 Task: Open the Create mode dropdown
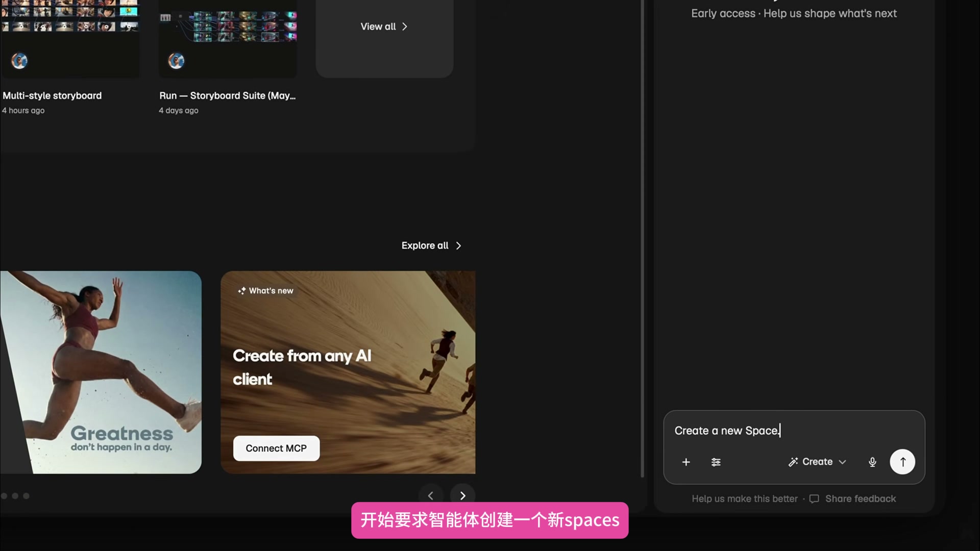click(817, 462)
